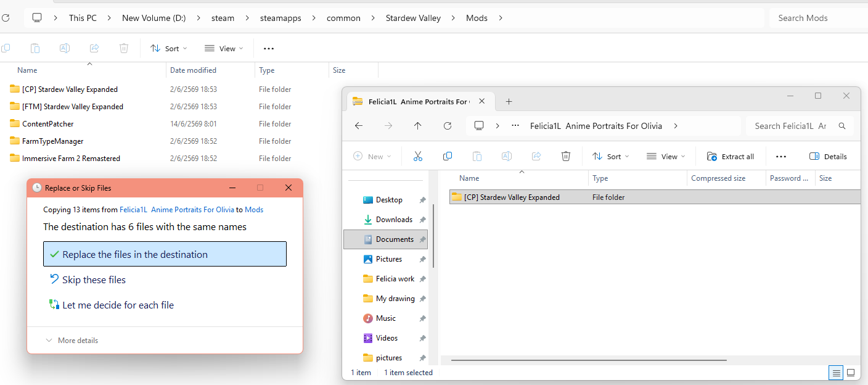Screen dimensions: 868x385
Task: Open See more (…) menu in Felicia1L toolbar
Action: point(781,157)
